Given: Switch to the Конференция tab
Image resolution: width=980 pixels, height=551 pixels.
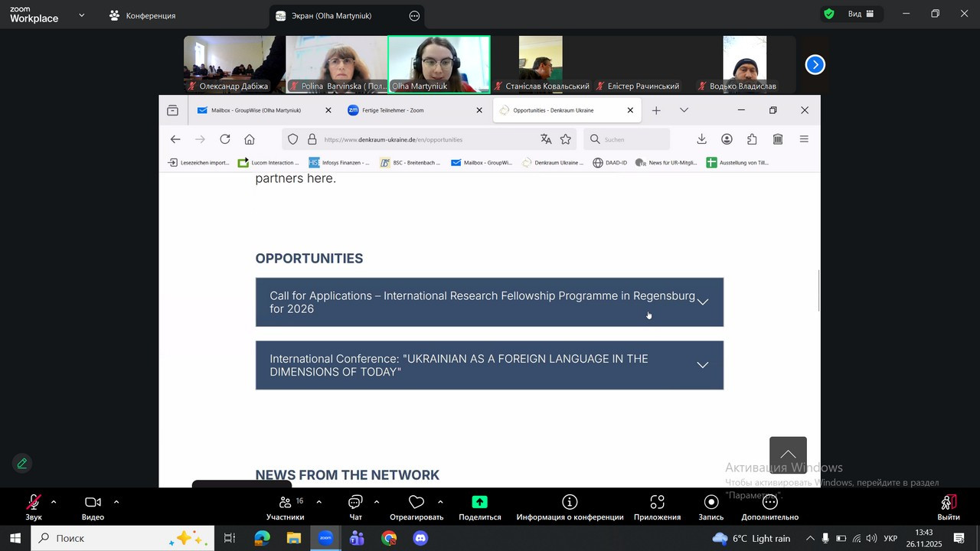Looking at the screenshot, I should 142,15.
